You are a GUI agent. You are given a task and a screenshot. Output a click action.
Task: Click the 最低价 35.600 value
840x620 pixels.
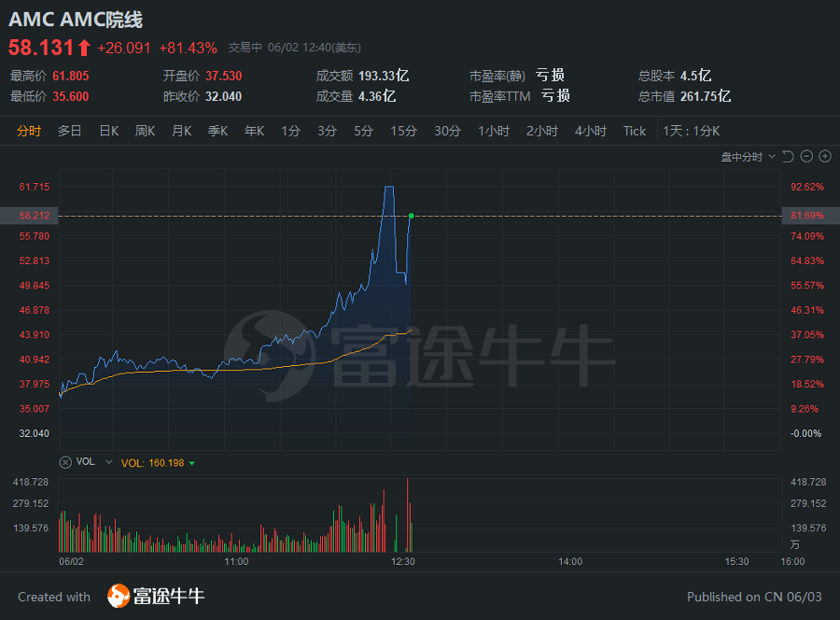pos(71,96)
